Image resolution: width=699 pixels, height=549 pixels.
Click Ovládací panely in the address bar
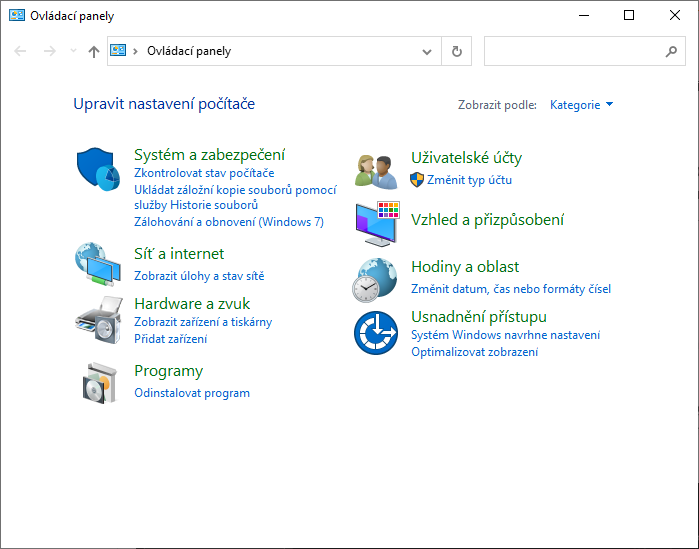click(189, 51)
